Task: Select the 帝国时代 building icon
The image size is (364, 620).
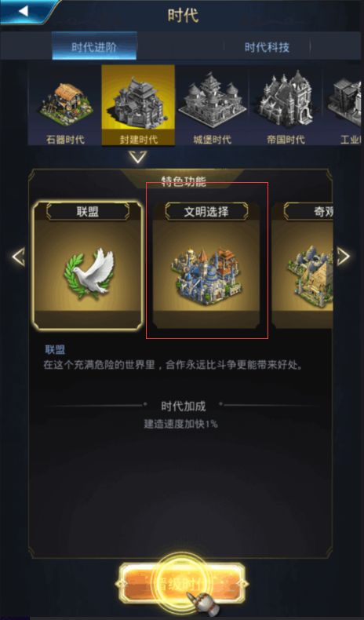Action: pyautogui.click(x=286, y=99)
